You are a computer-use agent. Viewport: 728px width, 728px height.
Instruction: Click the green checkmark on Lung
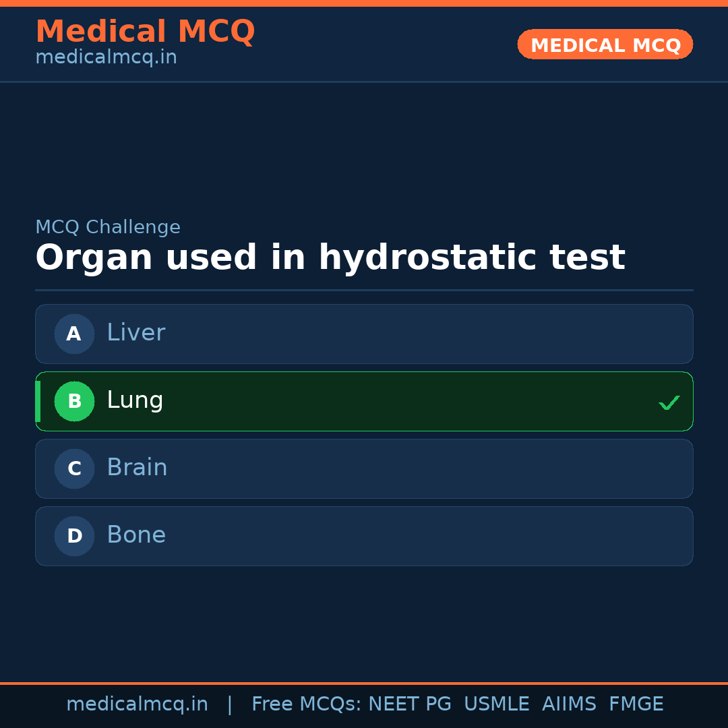(669, 402)
